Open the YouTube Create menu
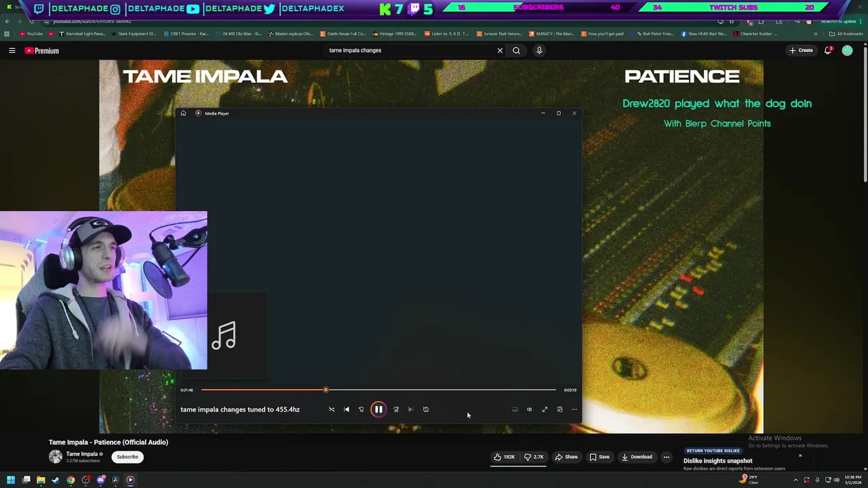Screen dimensions: 868x488 coord(801,50)
